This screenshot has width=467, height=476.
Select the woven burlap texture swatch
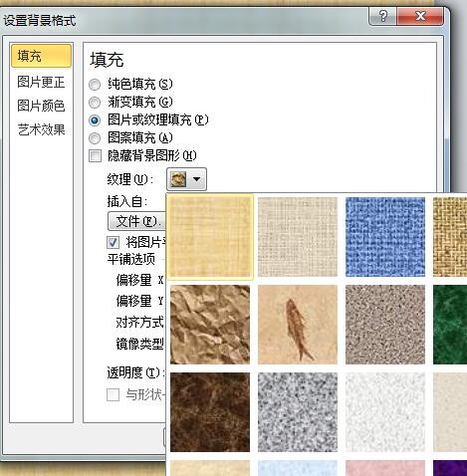click(x=450, y=237)
